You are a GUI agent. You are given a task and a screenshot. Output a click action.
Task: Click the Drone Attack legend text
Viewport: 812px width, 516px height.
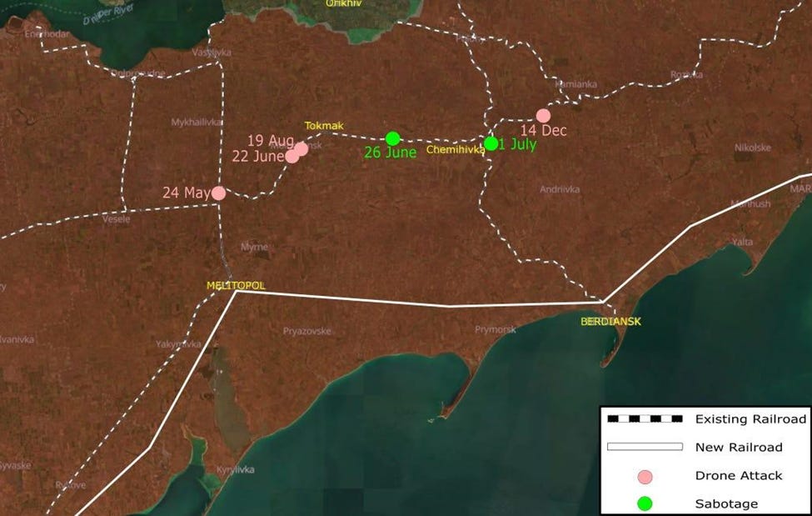pyautogui.click(x=739, y=475)
